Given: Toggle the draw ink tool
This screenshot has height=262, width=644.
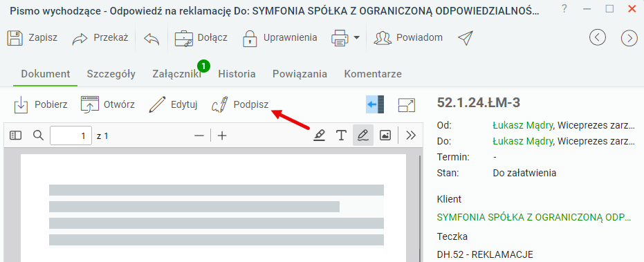Looking at the screenshot, I should tap(362, 135).
